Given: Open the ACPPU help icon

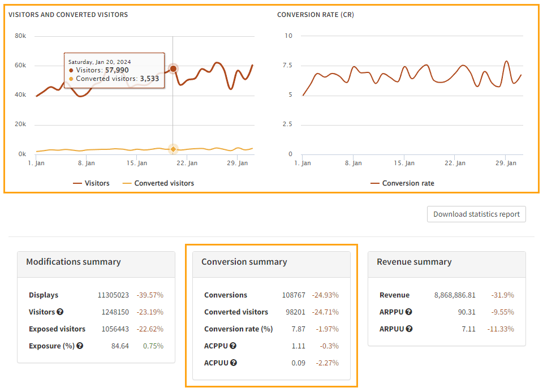Looking at the screenshot, I should click(233, 346).
